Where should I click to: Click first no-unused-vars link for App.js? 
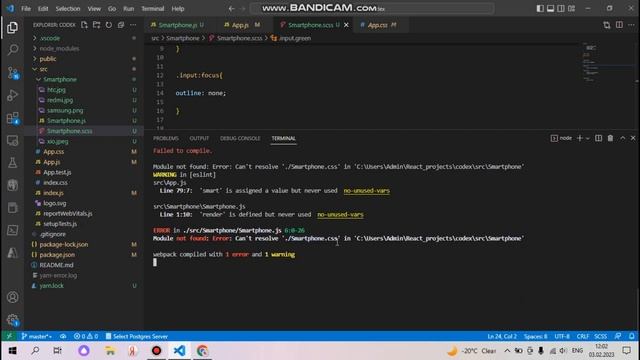(367, 191)
